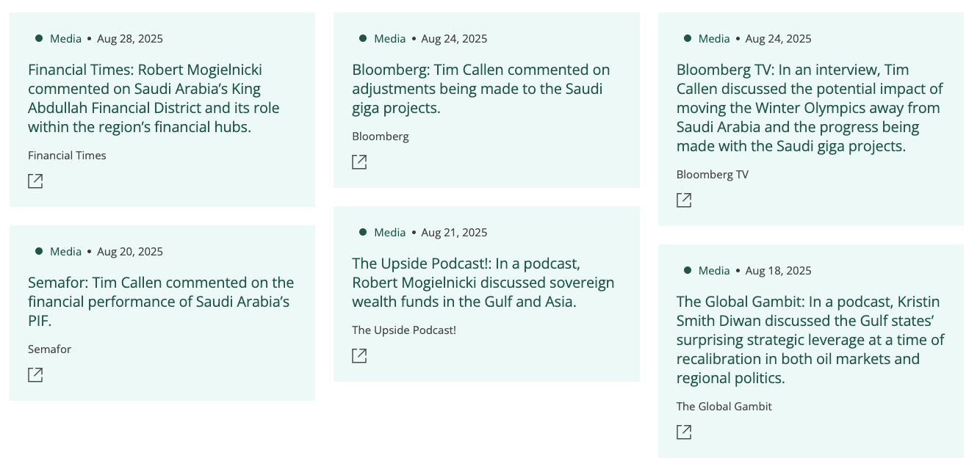980x472 pixels.
Task: Click external link icon below The Global Gambit
Action: (x=684, y=432)
